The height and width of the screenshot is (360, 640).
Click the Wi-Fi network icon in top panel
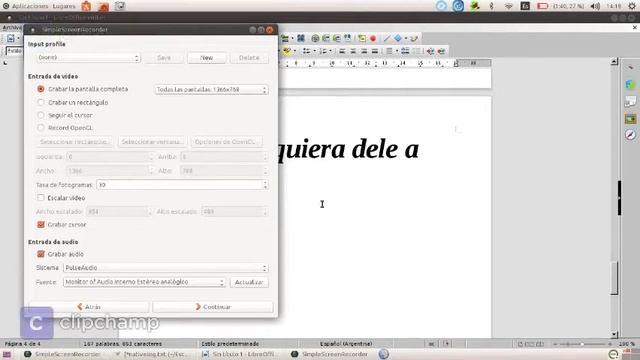(x=509, y=6)
